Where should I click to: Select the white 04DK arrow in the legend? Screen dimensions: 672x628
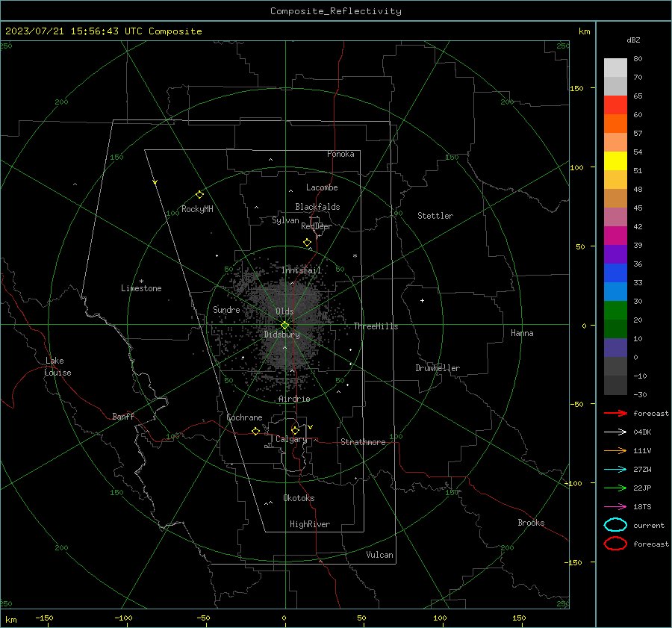point(615,432)
